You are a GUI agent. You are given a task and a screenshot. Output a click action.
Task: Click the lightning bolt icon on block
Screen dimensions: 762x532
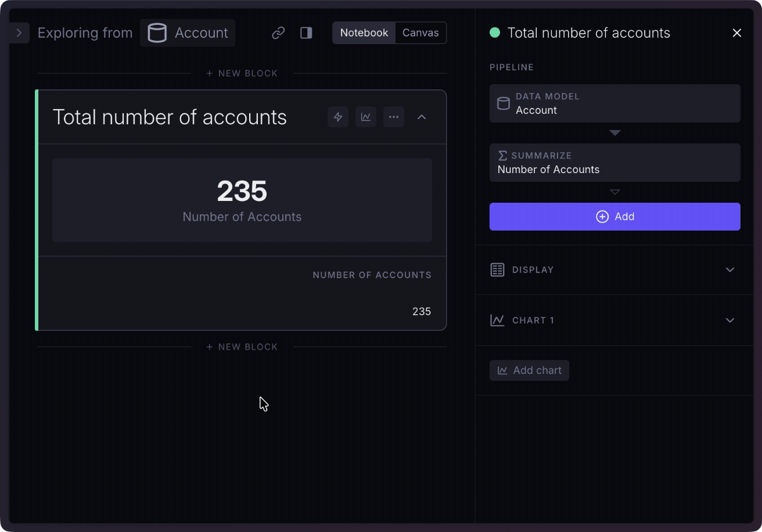tap(338, 117)
